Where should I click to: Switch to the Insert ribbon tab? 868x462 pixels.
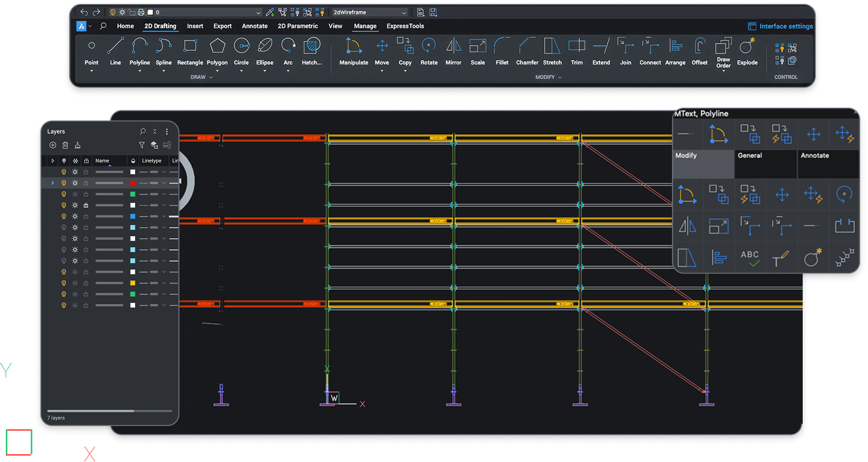(195, 26)
